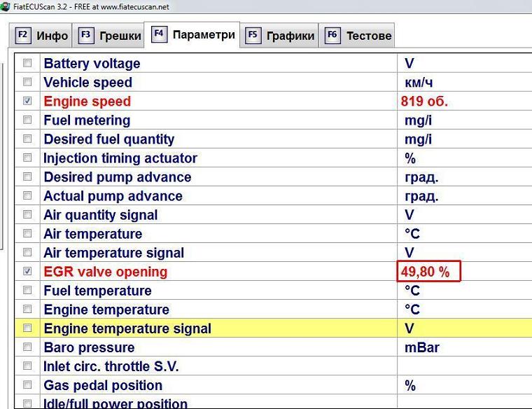Uncheck the Engine speed parameter

pyautogui.click(x=27, y=101)
